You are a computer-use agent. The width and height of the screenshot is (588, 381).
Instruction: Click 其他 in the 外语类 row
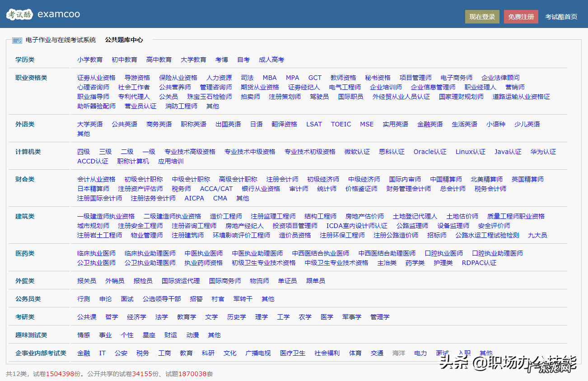tap(84, 134)
